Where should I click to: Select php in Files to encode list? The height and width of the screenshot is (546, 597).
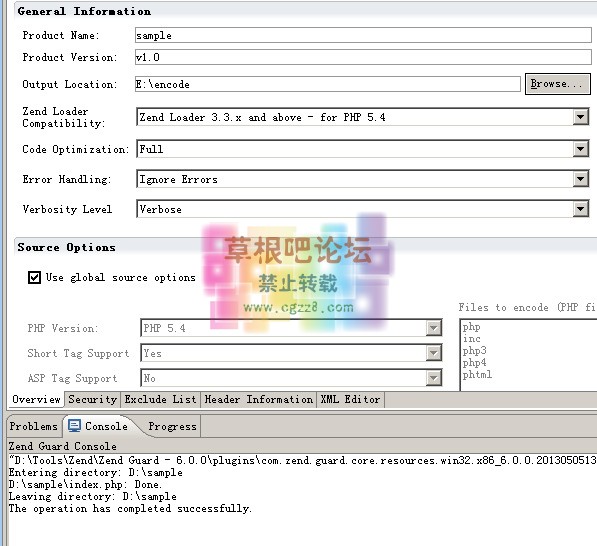tap(471, 327)
